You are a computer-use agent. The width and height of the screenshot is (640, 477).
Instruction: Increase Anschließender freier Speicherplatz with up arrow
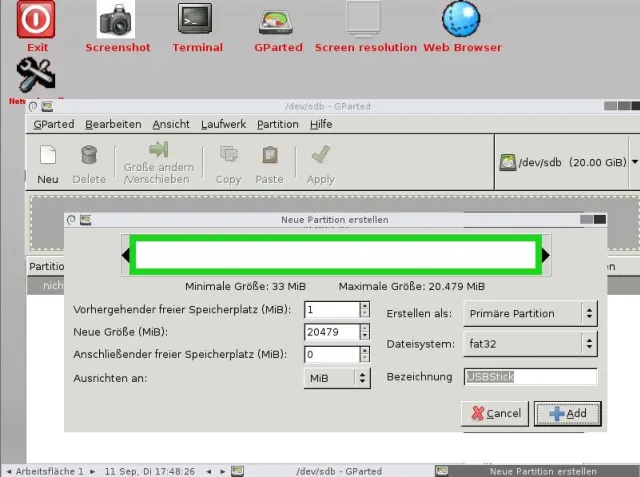(x=365, y=350)
